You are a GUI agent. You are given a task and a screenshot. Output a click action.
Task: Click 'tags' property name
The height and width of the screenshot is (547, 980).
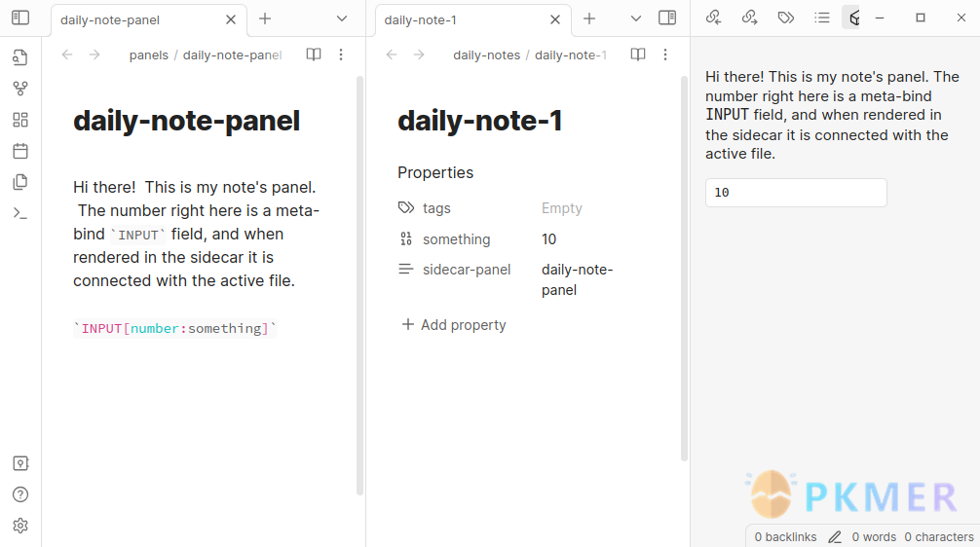[436, 208]
